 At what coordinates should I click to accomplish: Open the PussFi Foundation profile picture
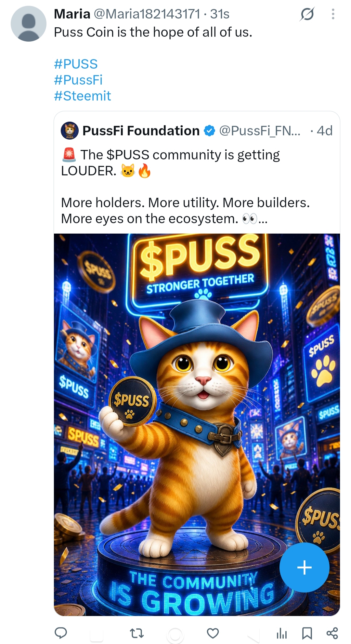tap(70, 130)
